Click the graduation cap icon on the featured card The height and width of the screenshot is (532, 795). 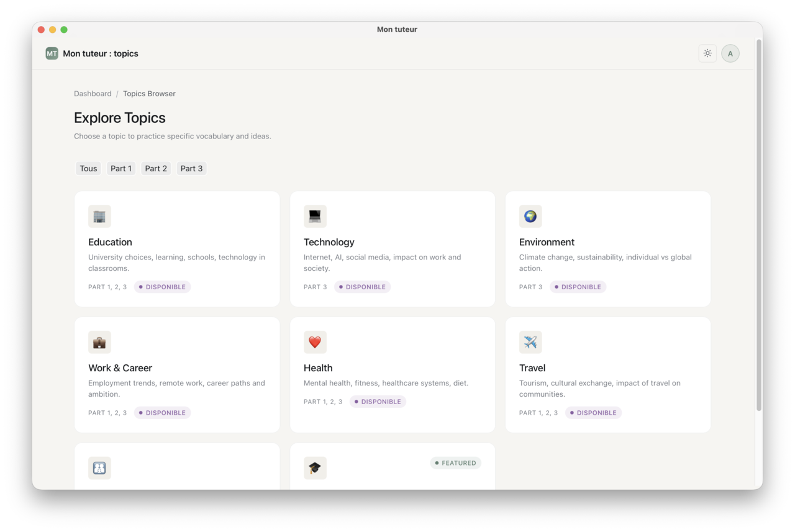coord(315,468)
